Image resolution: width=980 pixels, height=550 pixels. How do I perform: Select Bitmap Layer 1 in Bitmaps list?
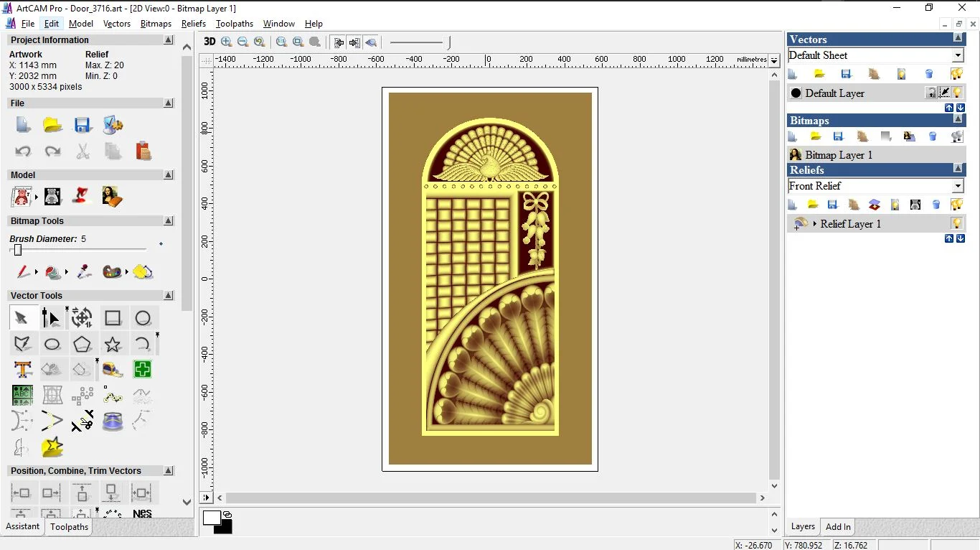pos(839,155)
